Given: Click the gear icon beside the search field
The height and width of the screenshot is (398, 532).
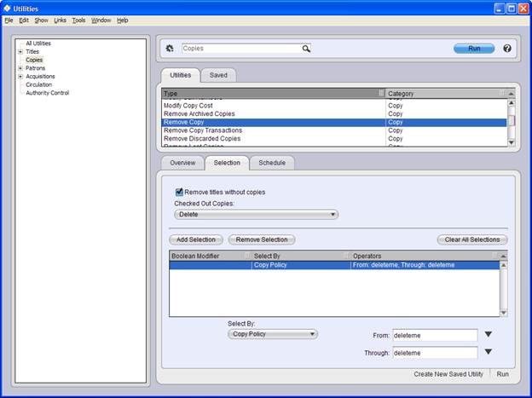Looking at the screenshot, I should 170,49.
